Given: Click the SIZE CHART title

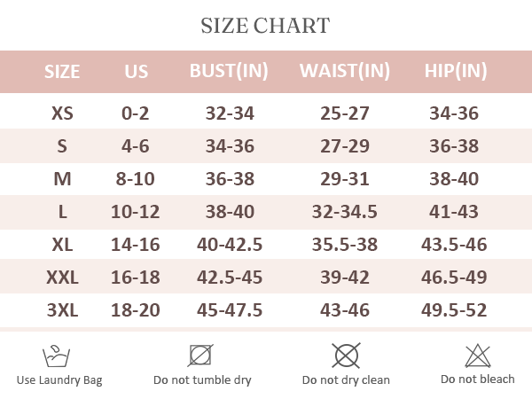Looking at the screenshot, I should 266,25.
